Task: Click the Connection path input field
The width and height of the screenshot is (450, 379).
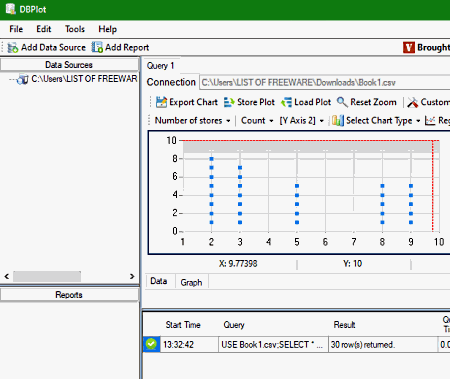Action: tap(325, 82)
